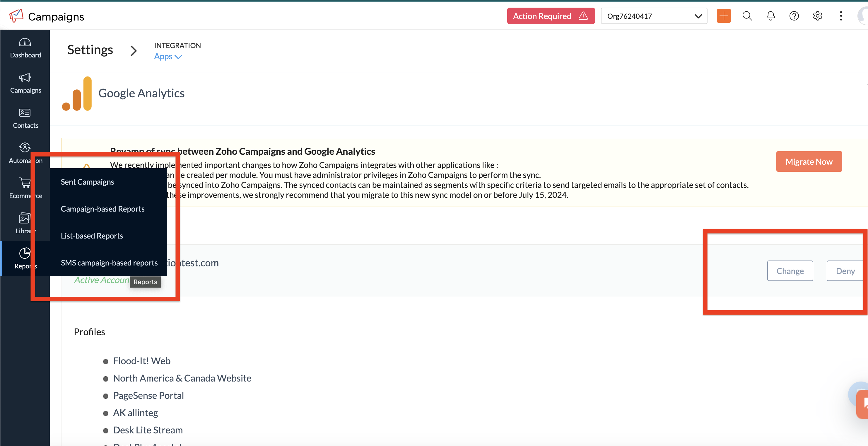Select Sent Campaigns from Reports menu

pyautogui.click(x=87, y=182)
